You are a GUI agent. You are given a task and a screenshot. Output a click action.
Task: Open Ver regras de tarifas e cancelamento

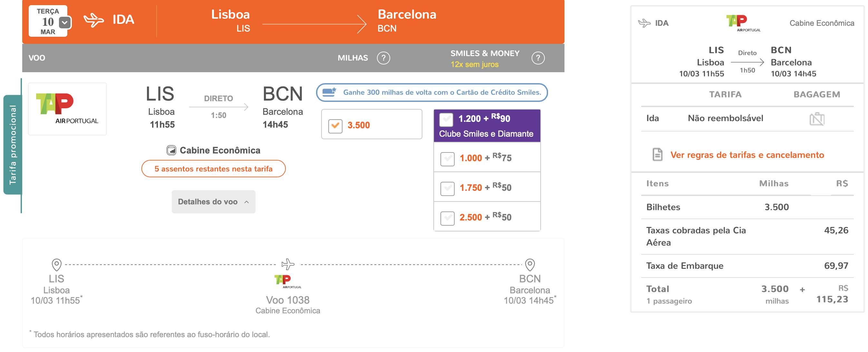(x=747, y=155)
